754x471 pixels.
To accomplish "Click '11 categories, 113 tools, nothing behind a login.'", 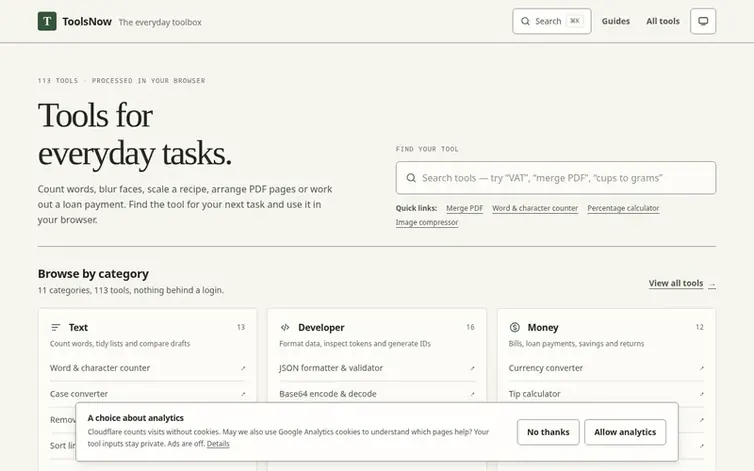I will [x=131, y=290].
